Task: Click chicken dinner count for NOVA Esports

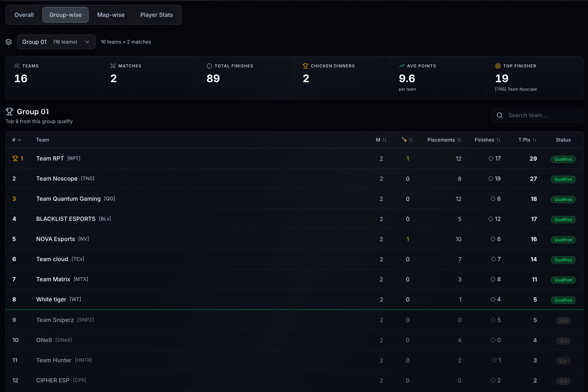Action: coord(407,239)
